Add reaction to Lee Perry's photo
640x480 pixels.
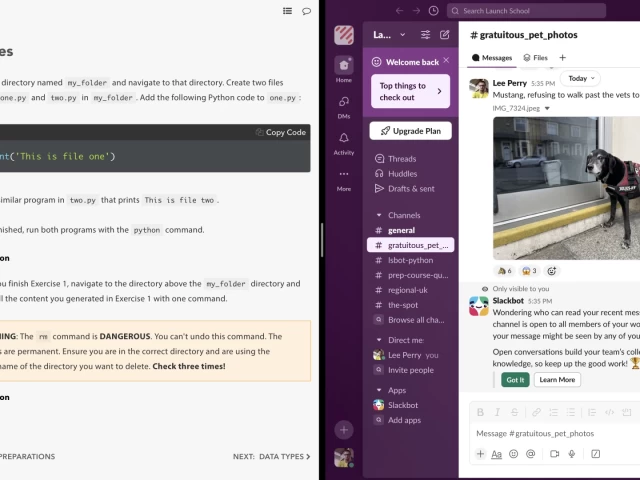coord(552,271)
